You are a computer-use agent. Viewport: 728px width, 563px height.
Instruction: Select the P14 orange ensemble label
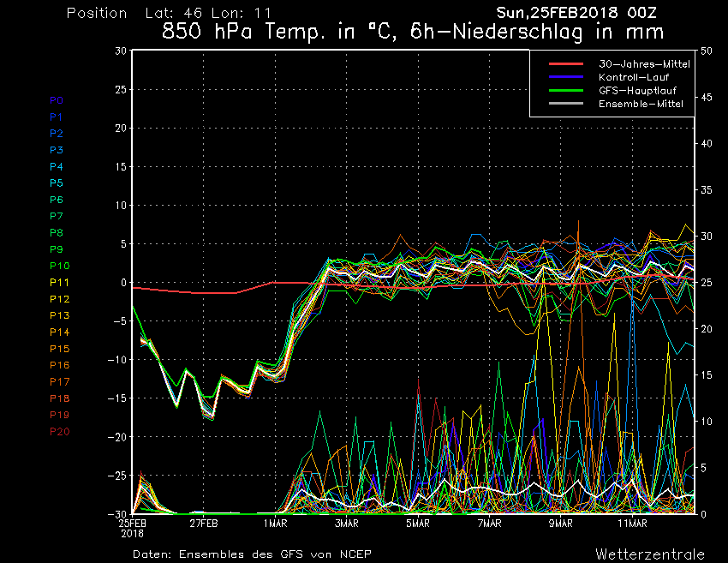click(x=59, y=332)
